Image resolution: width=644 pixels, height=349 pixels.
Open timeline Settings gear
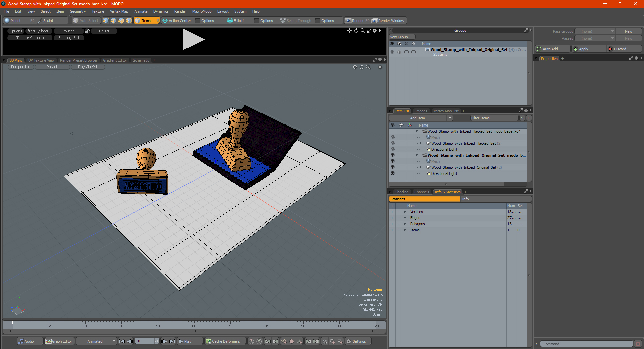(356, 341)
